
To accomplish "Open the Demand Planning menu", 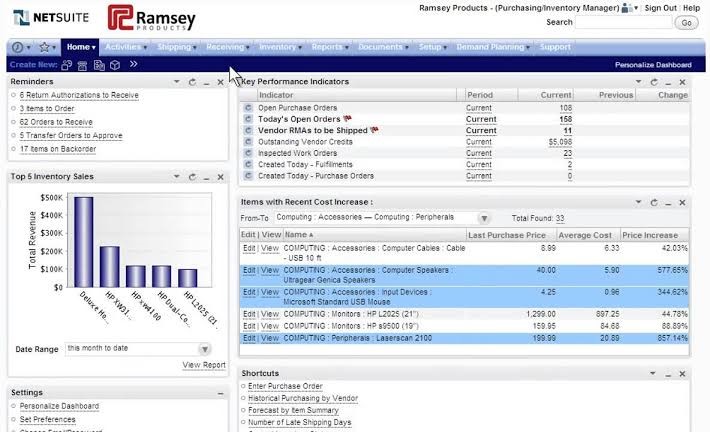I will (493, 47).
